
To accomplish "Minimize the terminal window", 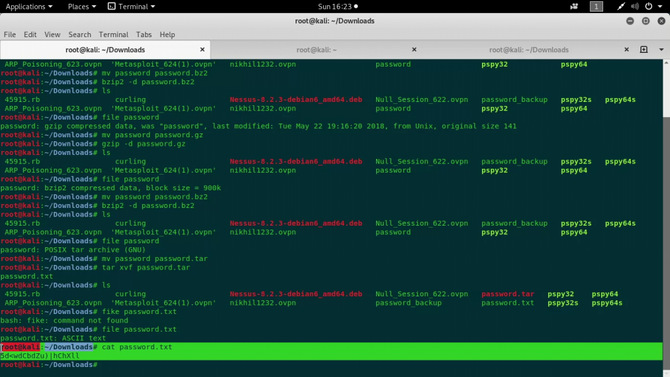I will tap(630, 21).
